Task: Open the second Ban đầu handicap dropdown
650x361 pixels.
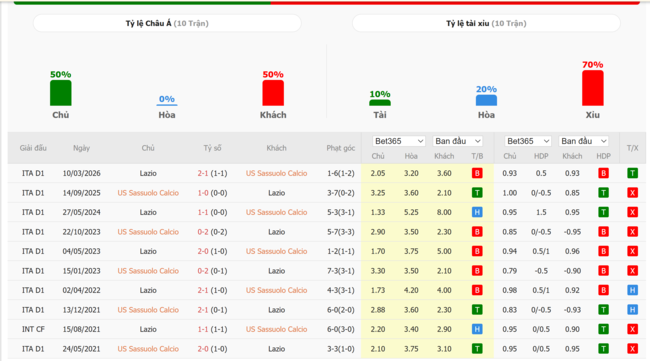Action: 584,141
